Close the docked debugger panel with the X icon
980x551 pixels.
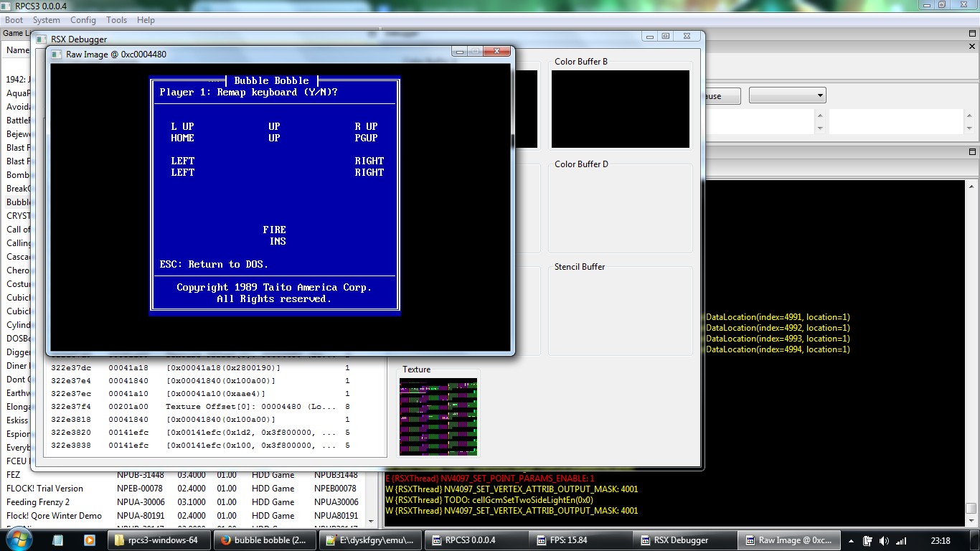973,47
